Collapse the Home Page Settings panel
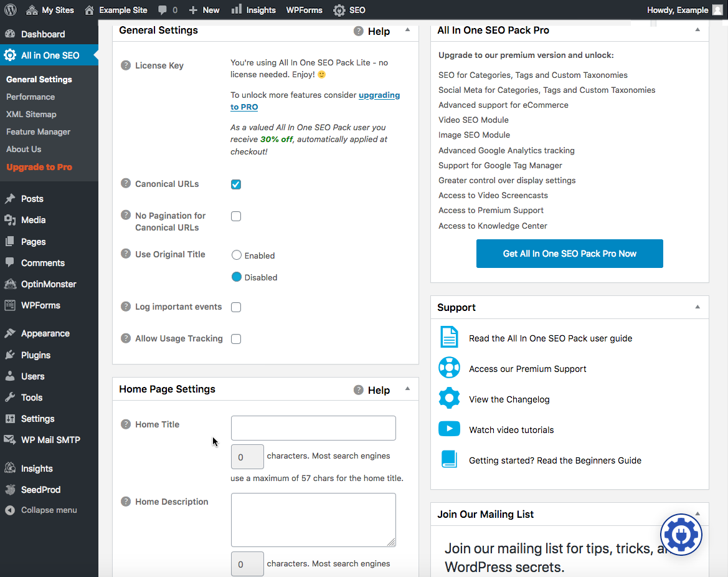728x577 pixels. [408, 389]
